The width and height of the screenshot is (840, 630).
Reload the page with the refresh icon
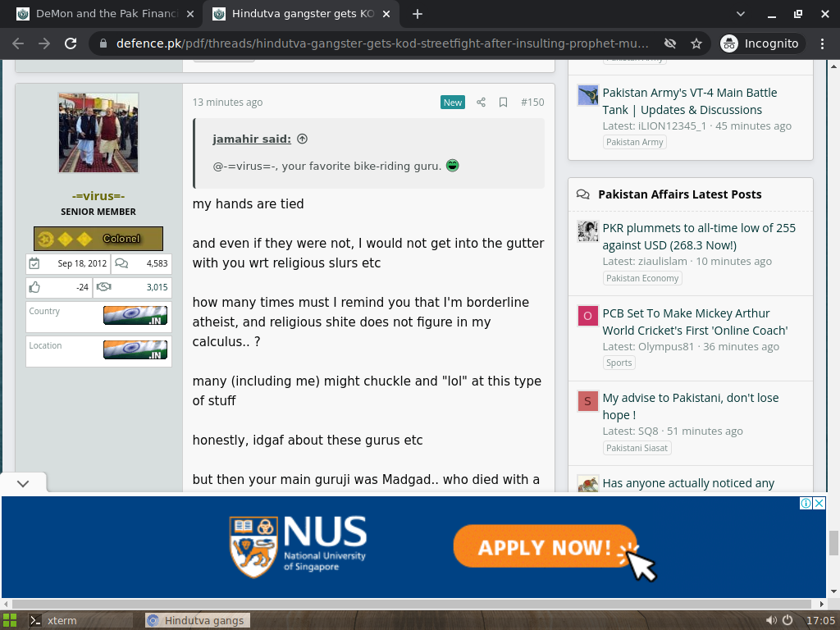tap(71, 43)
